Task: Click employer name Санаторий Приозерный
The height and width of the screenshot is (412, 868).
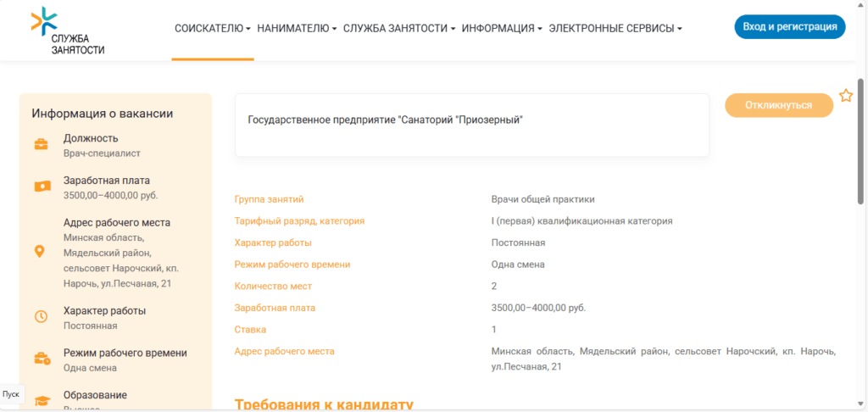Action: 385,120
